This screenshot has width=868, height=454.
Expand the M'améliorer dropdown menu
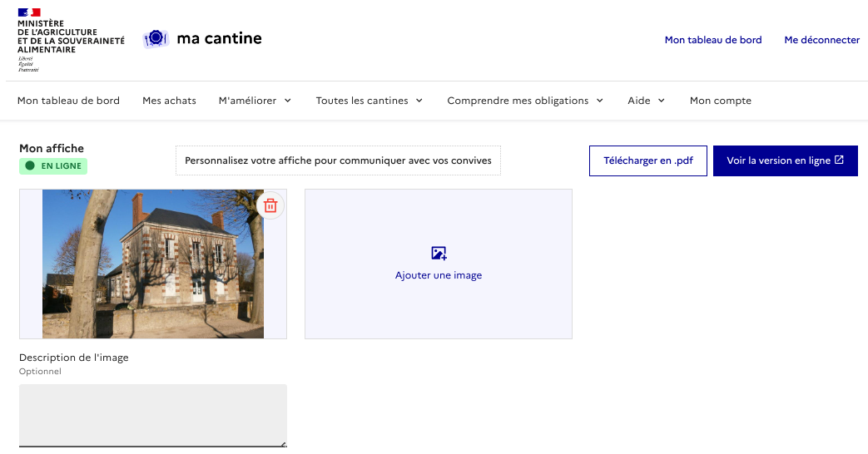click(255, 101)
